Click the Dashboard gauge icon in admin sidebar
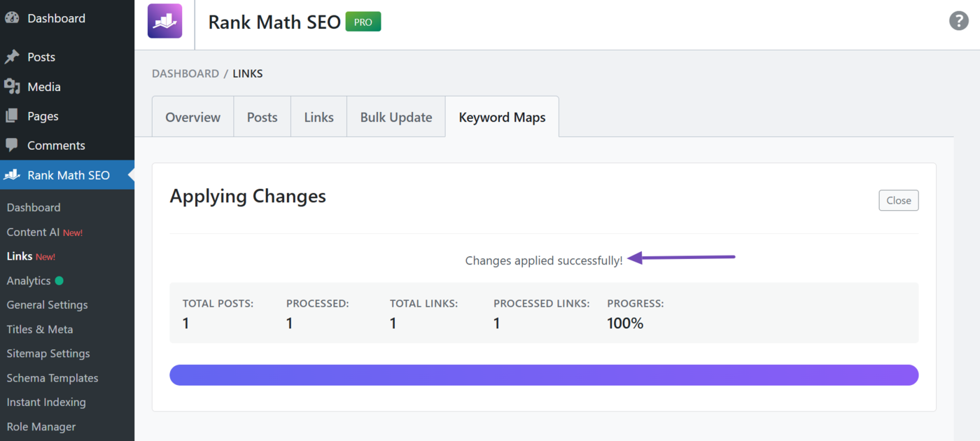 click(12, 17)
